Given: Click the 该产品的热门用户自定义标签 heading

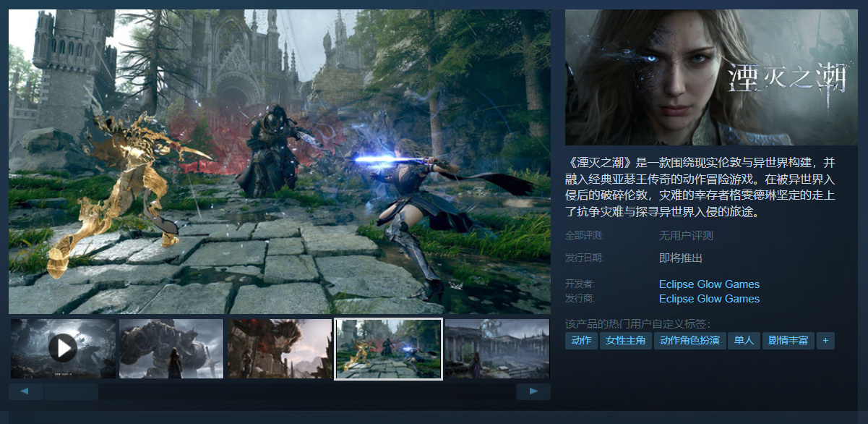Looking at the screenshot, I should click(637, 324).
